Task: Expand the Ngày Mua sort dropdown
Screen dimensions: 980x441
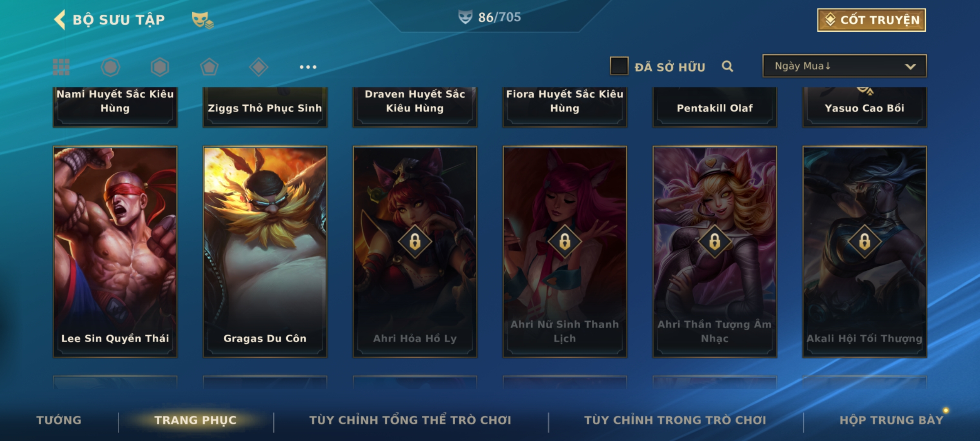Action: coord(844,66)
